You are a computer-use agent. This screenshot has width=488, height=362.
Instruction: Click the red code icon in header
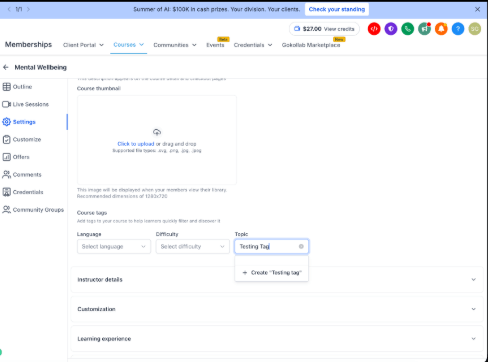(x=374, y=29)
